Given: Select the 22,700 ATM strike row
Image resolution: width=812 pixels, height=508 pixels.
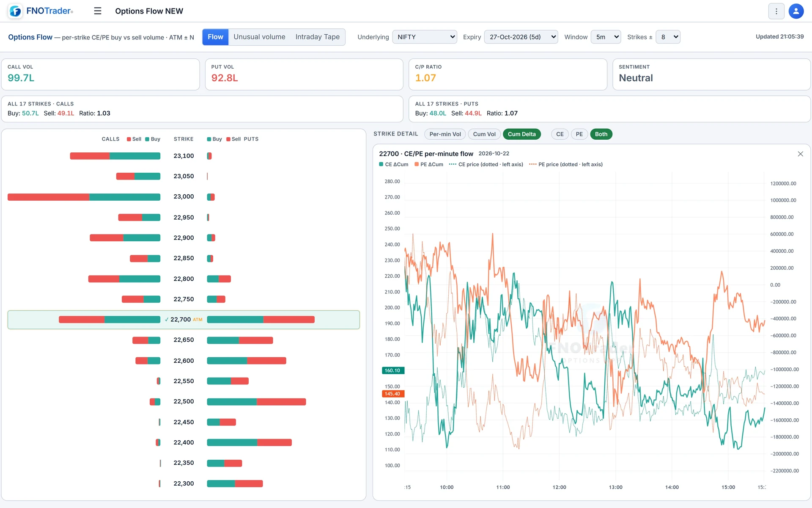Looking at the screenshot, I should point(184,320).
